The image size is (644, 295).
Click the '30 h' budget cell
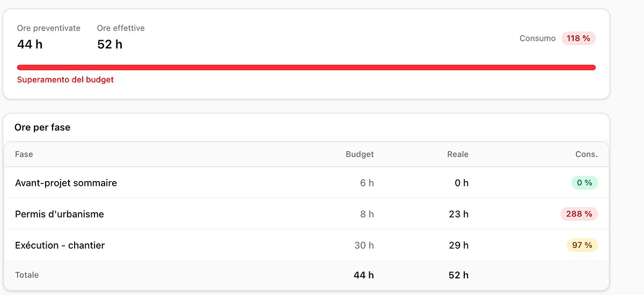coord(364,245)
